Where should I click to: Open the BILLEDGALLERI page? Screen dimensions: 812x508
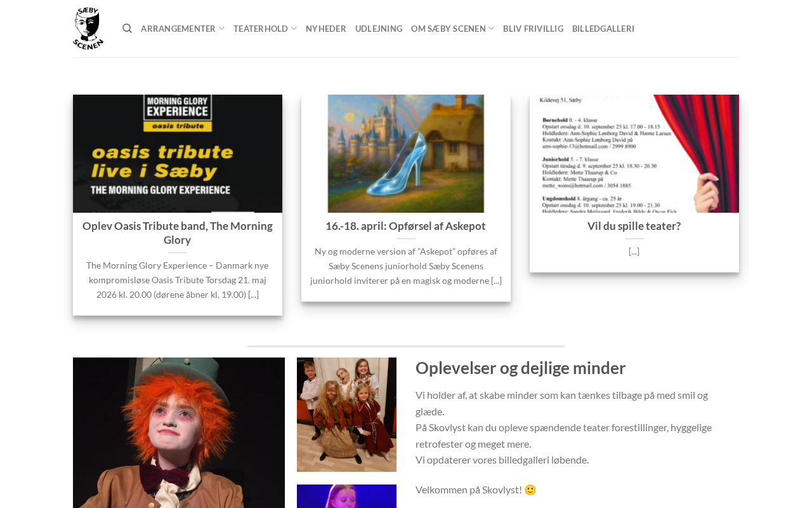603,29
